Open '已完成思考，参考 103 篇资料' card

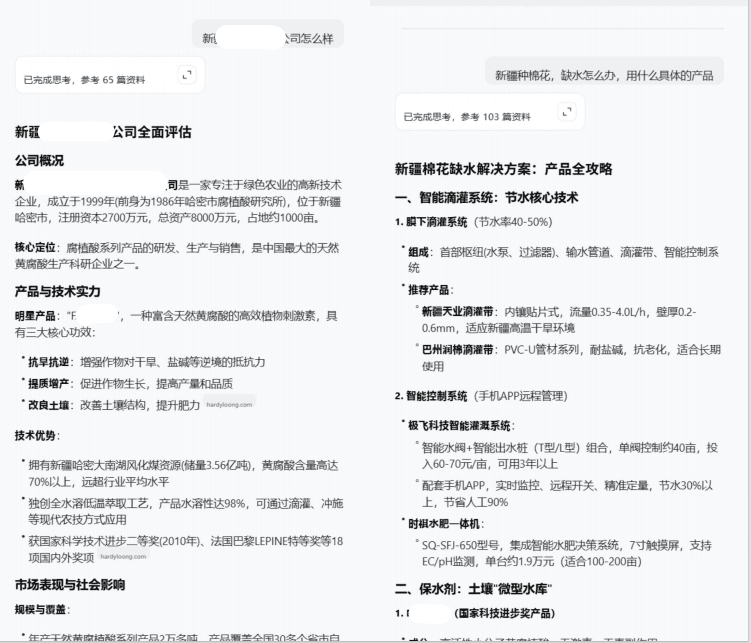click(x=490, y=112)
